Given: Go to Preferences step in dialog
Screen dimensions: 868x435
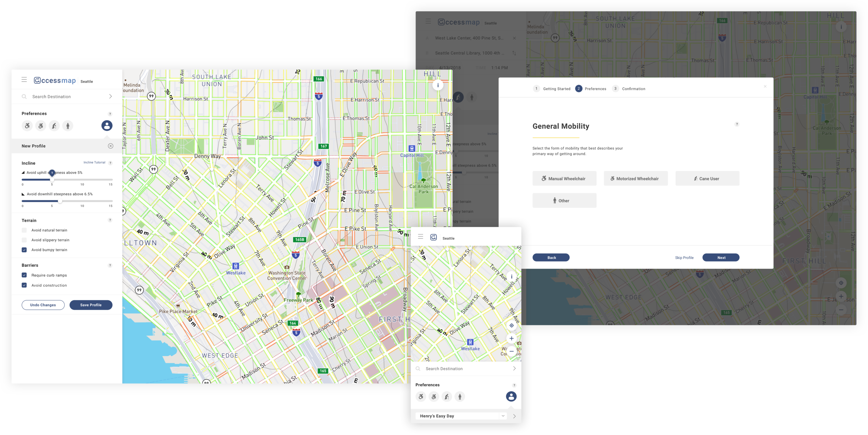Looking at the screenshot, I should 591,89.
